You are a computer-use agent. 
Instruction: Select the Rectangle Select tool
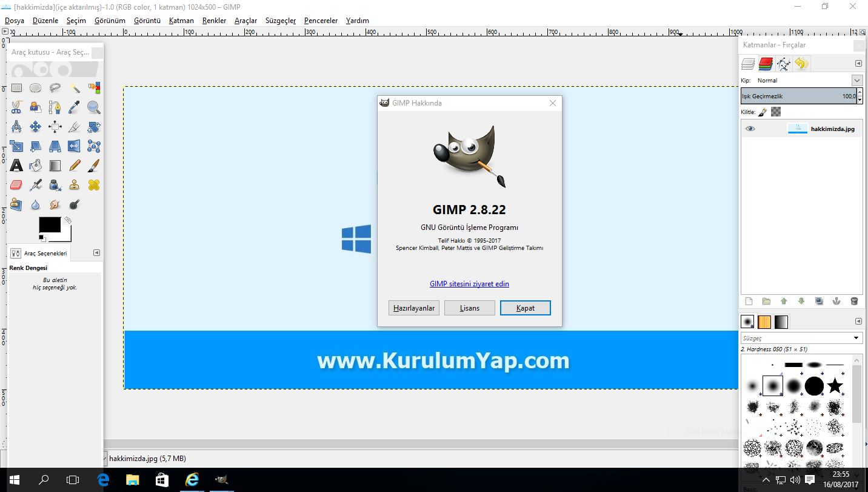pyautogui.click(x=16, y=88)
